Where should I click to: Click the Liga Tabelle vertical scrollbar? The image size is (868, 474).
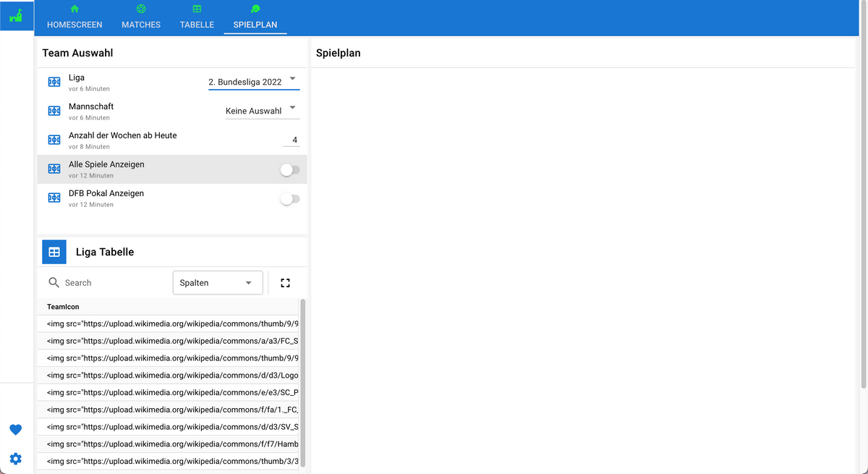click(302, 384)
